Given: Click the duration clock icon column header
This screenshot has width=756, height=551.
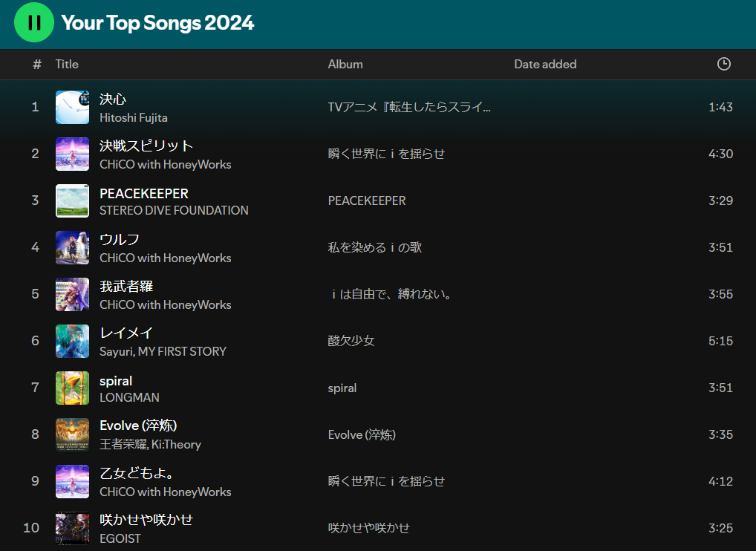Looking at the screenshot, I should 724,64.
